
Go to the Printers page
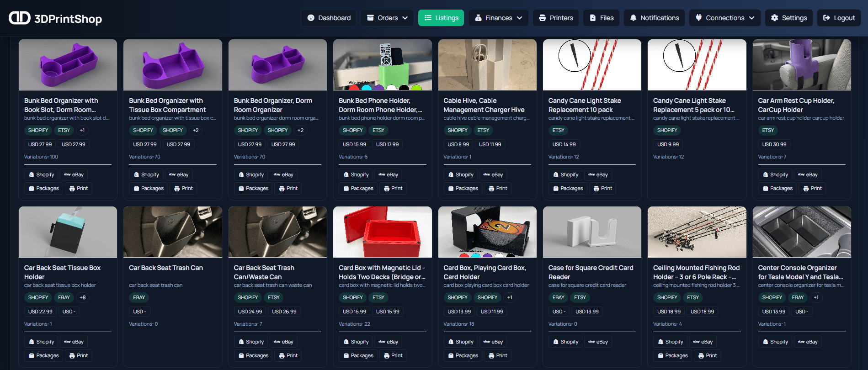[555, 18]
